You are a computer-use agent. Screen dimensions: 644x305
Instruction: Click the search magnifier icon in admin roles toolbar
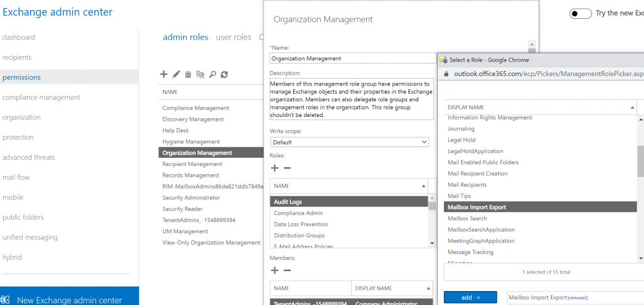(213, 74)
